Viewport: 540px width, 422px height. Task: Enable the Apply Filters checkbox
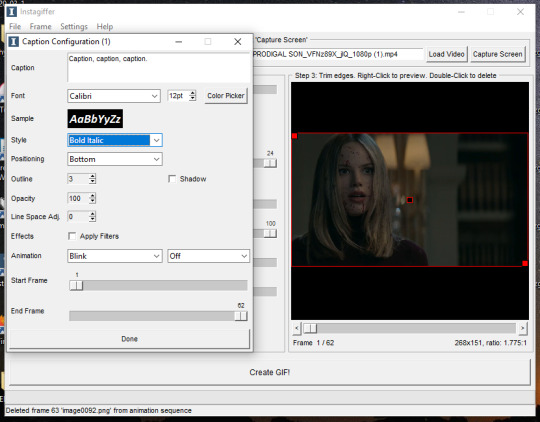(72, 236)
